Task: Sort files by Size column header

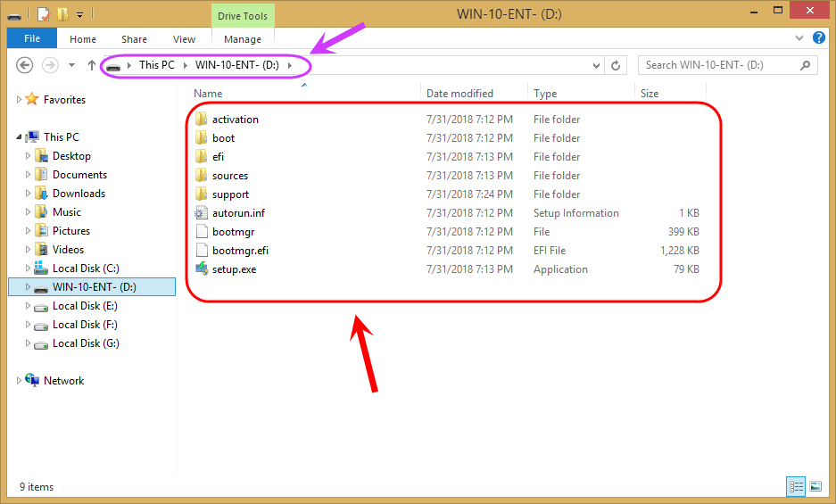Action: 650,94
